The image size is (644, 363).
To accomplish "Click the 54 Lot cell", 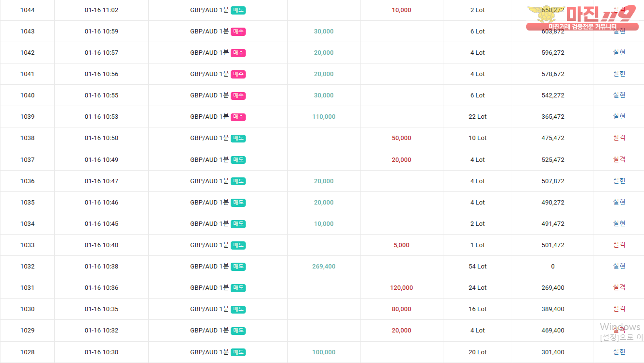I will pos(477,267).
